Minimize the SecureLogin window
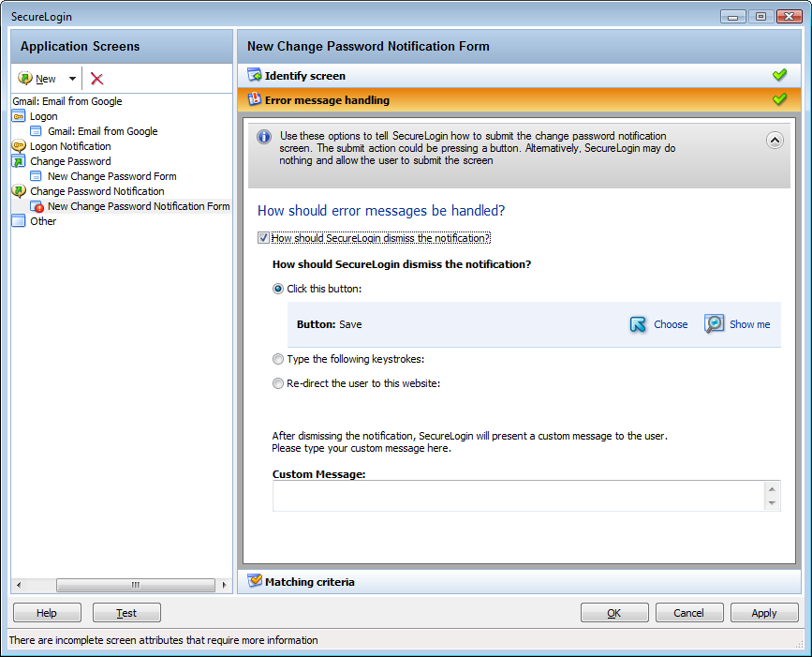 732,17
